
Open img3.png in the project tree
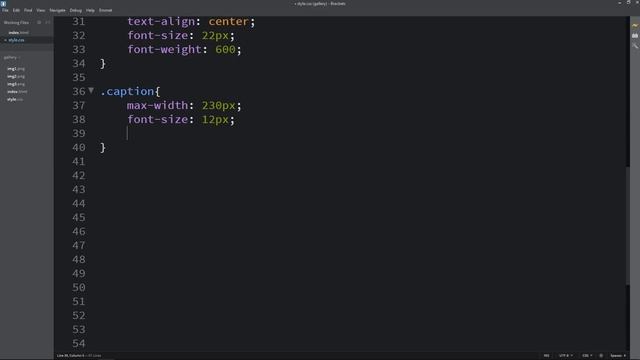[16, 84]
